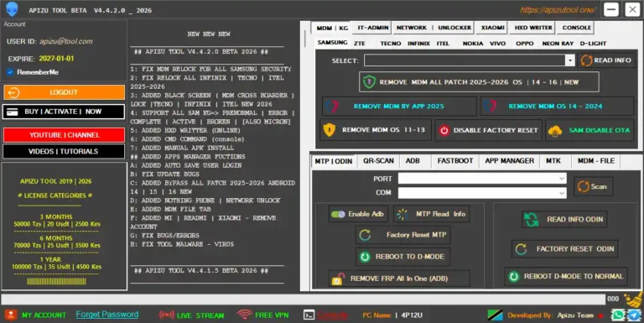Select the TECNO brand tab

390,43
